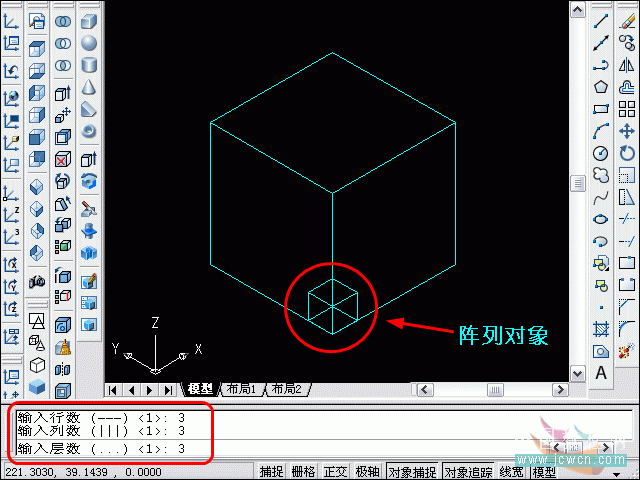Switch to the 布局1 layout tab
Screen dimensions: 640x480
tap(240, 389)
